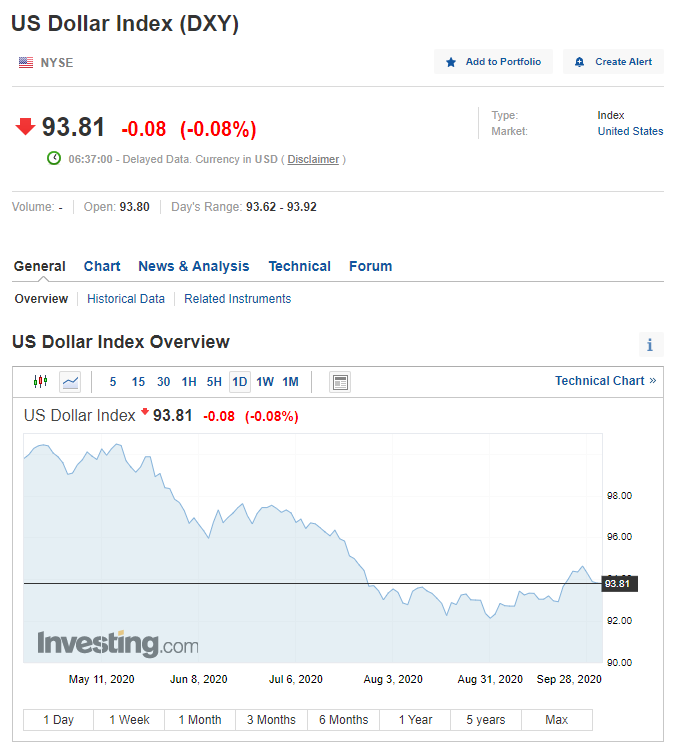
Task: Switch to the News & Analysis tab
Action: 194,266
